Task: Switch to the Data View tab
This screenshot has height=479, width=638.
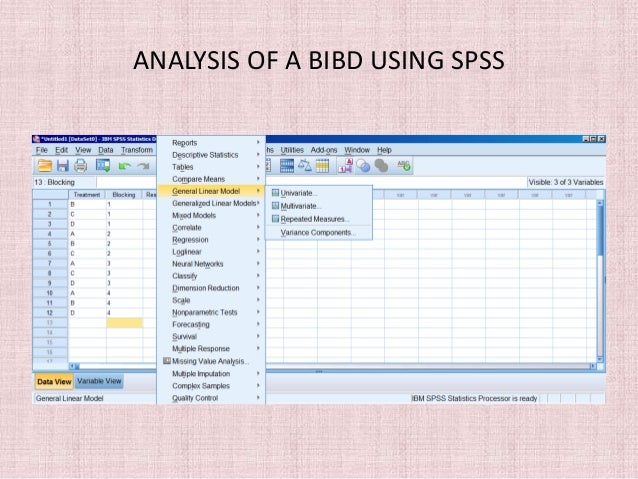Action: [54, 382]
